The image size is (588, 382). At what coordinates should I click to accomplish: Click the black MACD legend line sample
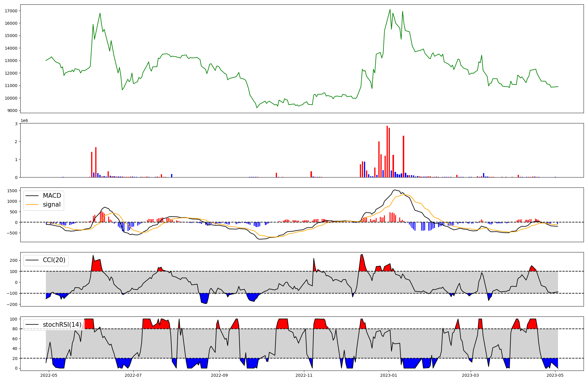coord(32,196)
